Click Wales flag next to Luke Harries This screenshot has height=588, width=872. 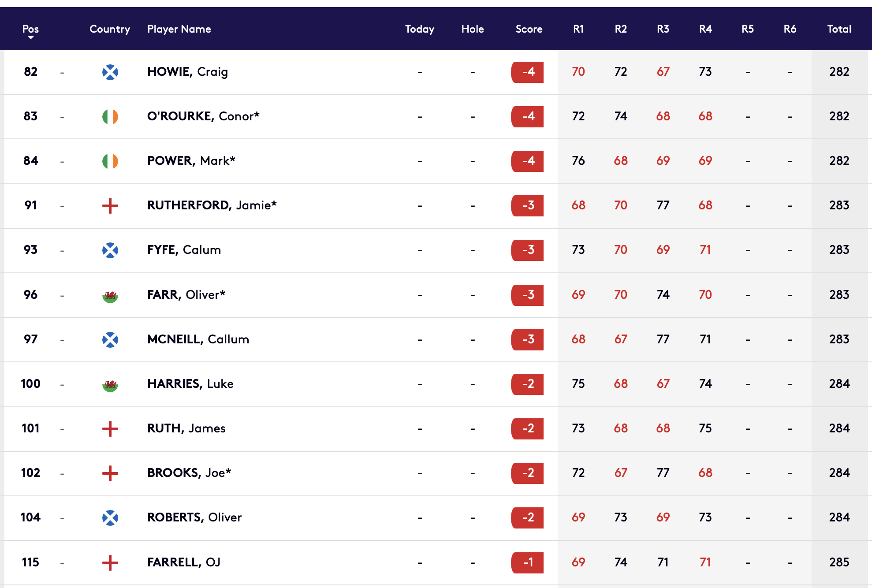click(x=110, y=384)
